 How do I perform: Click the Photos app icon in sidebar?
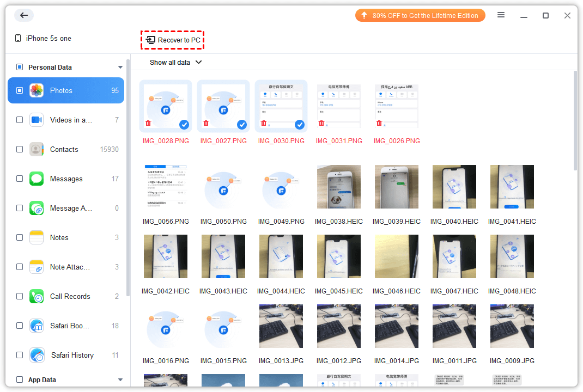37,90
